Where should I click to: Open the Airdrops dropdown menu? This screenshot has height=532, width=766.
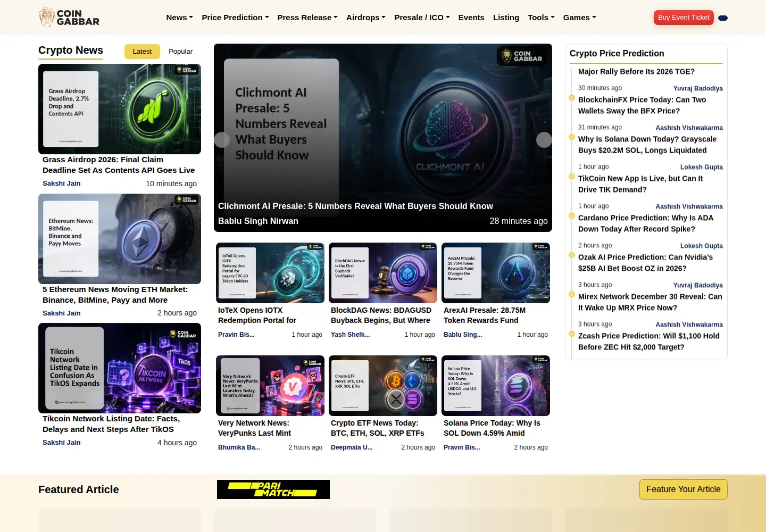pos(366,18)
